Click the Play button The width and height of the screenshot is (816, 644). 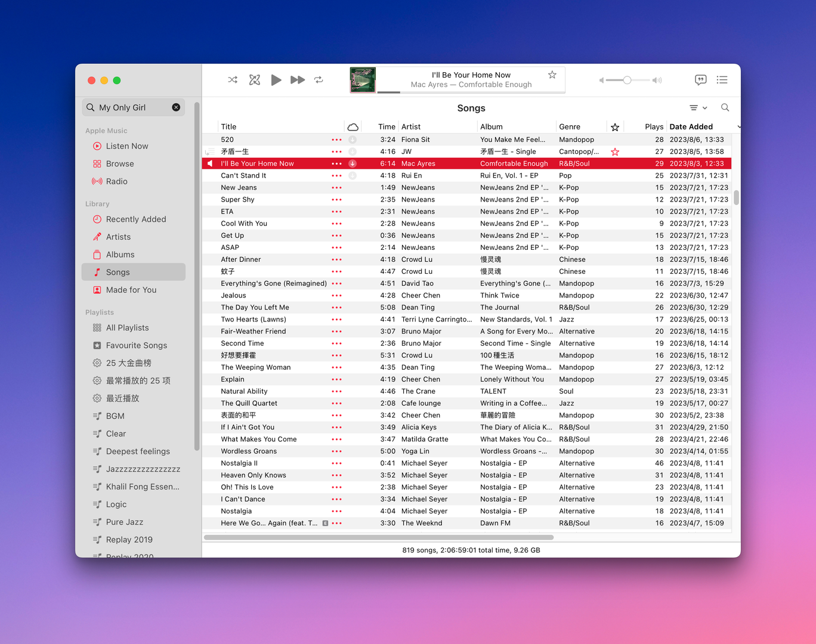click(276, 80)
